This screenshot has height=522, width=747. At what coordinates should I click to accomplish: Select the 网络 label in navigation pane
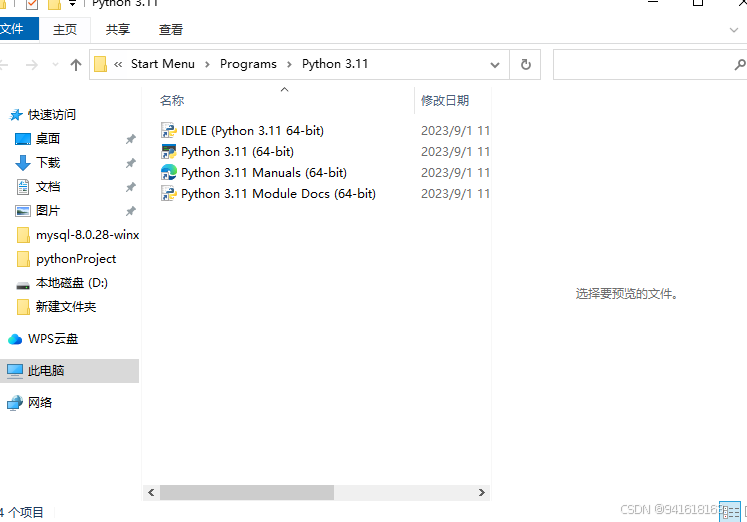[x=40, y=403]
